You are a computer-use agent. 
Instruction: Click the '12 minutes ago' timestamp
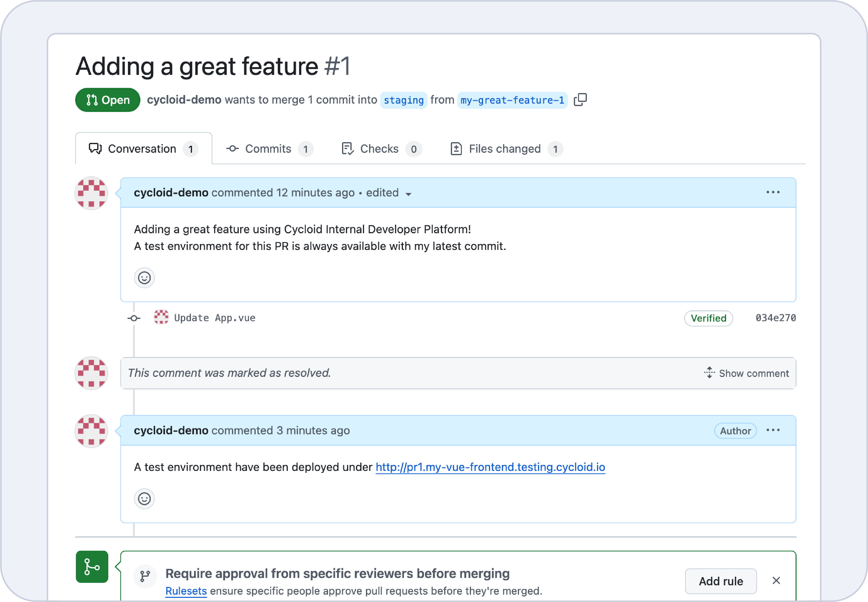point(315,193)
